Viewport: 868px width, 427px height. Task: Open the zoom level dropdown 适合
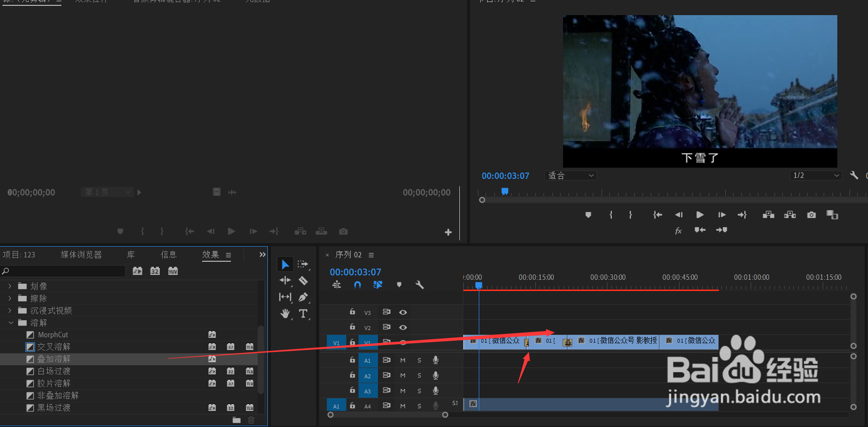point(571,175)
